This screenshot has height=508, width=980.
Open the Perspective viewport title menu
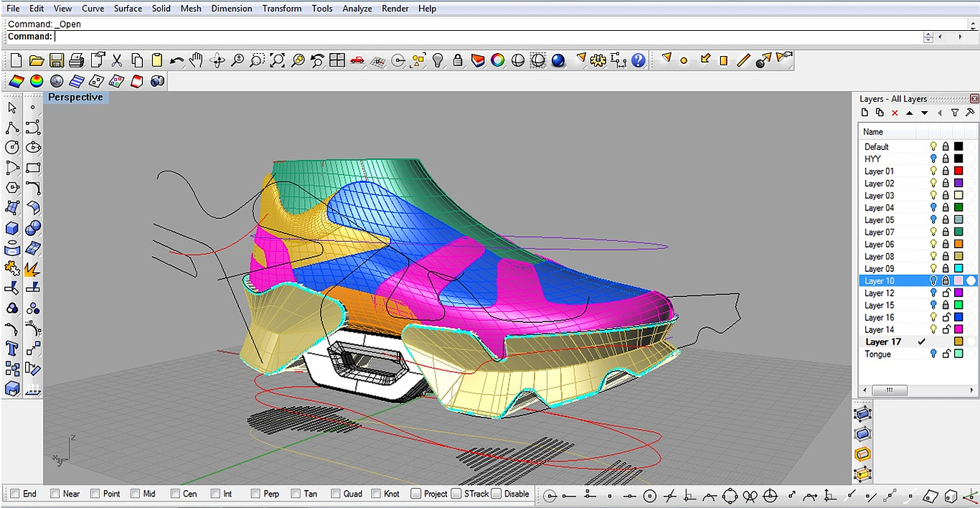(x=75, y=98)
